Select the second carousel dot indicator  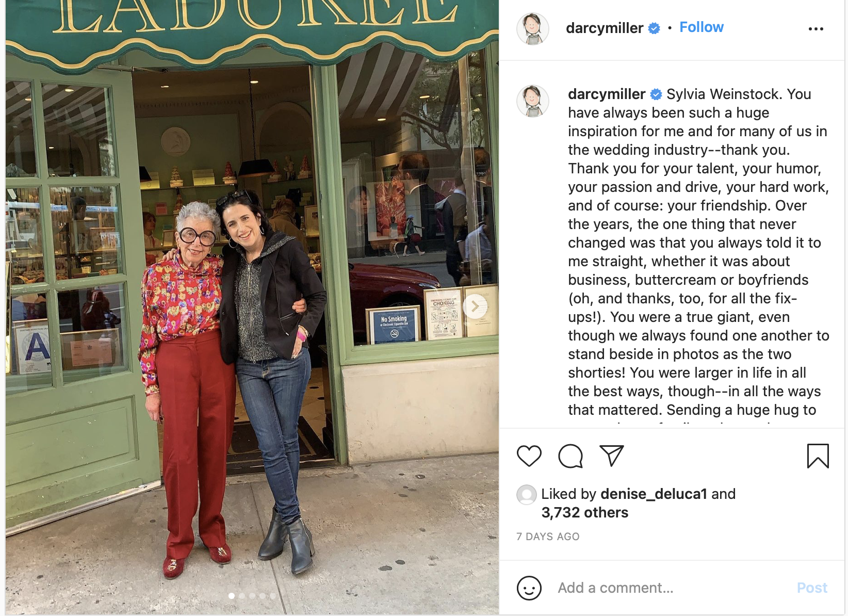[x=242, y=596]
